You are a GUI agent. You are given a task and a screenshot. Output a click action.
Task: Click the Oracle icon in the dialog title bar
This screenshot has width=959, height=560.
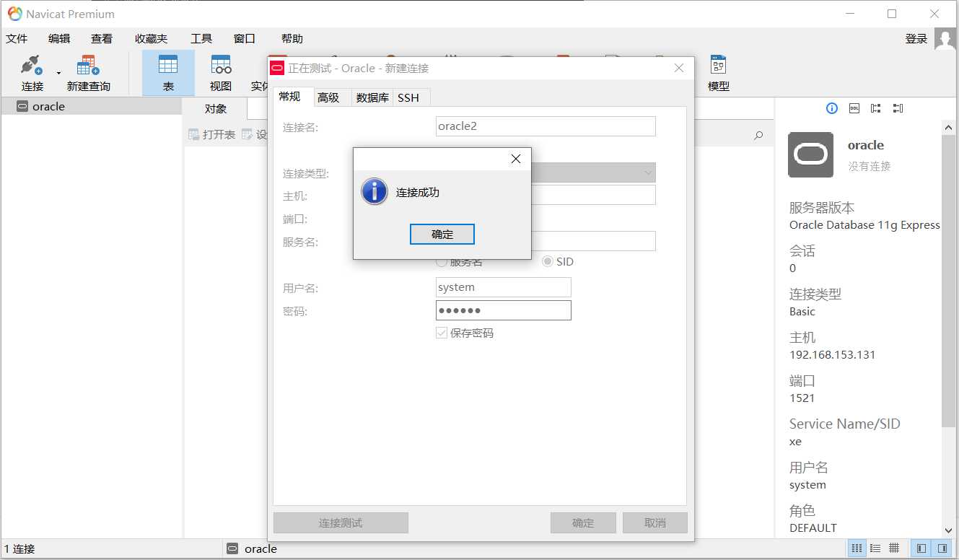[277, 68]
